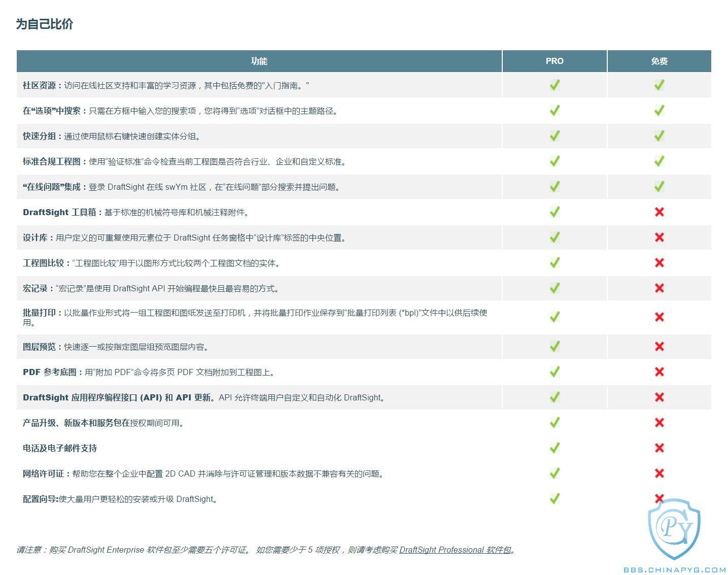Click the 电话及电子邮件支持 feature text
This screenshot has height=575, width=728.
tap(60, 448)
